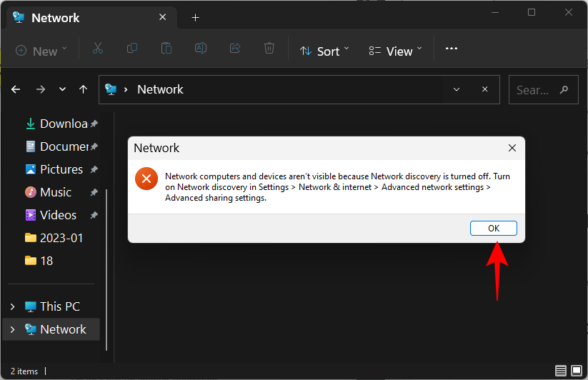Add a new File Explorer tab
588x380 pixels.
(195, 18)
